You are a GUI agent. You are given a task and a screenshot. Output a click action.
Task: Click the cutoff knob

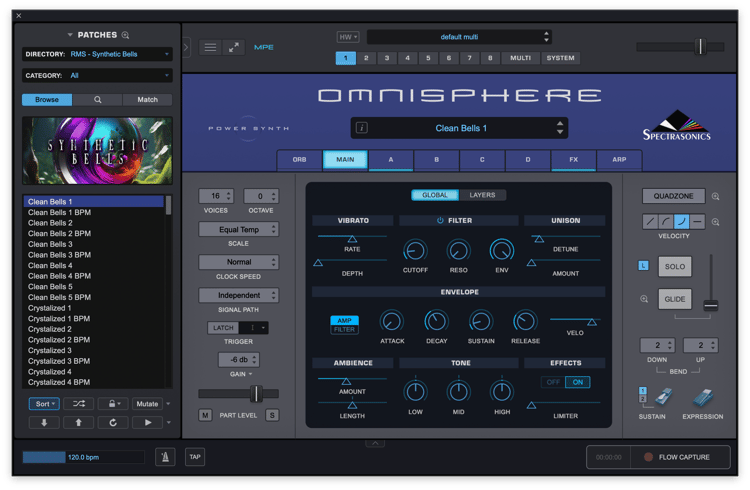pyautogui.click(x=415, y=250)
